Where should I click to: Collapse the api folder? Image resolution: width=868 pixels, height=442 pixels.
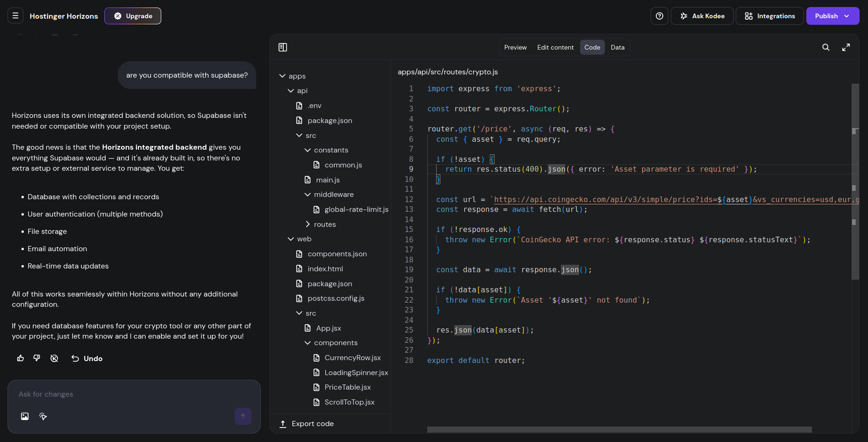coord(298,91)
